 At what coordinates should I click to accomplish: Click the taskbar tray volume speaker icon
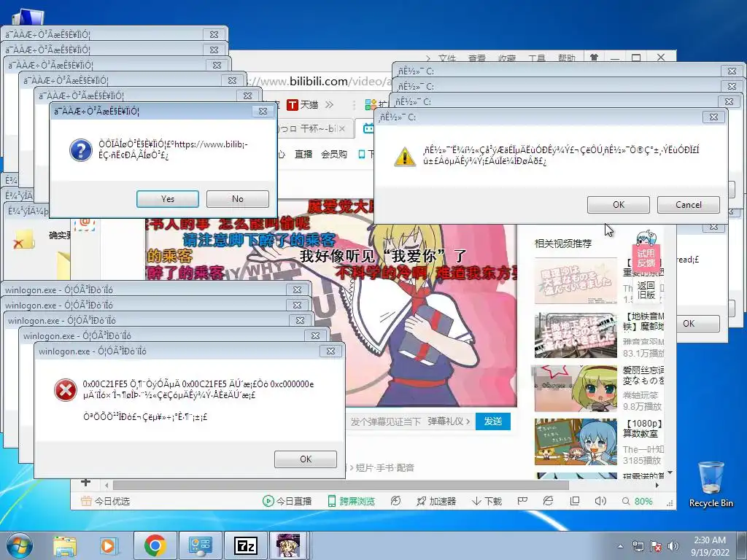pyautogui.click(x=673, y=546)
